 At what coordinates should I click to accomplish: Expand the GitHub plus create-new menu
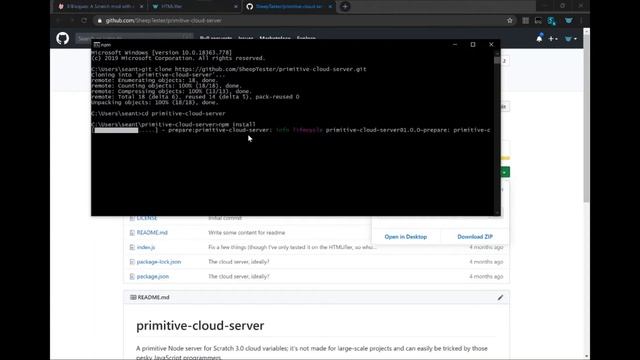553,39
